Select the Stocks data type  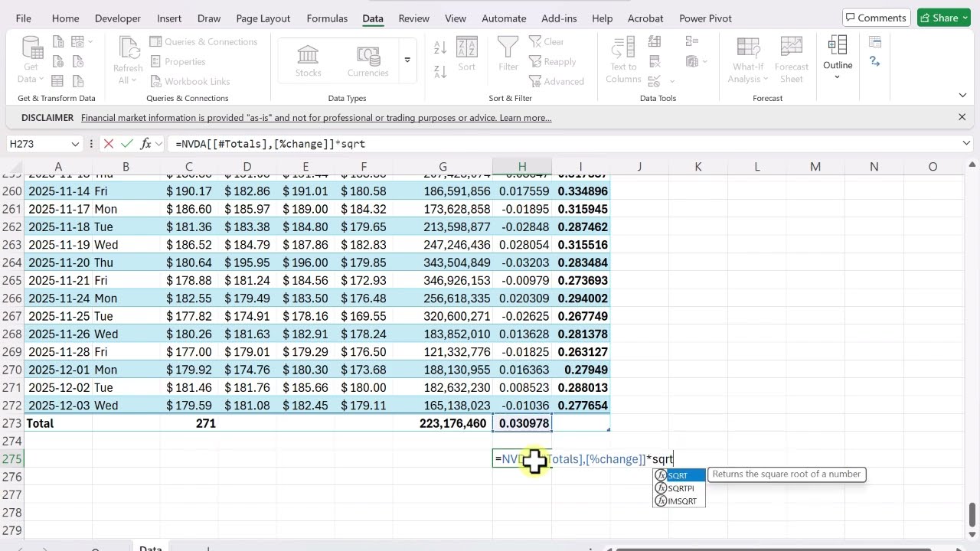[x=308, y=60]
